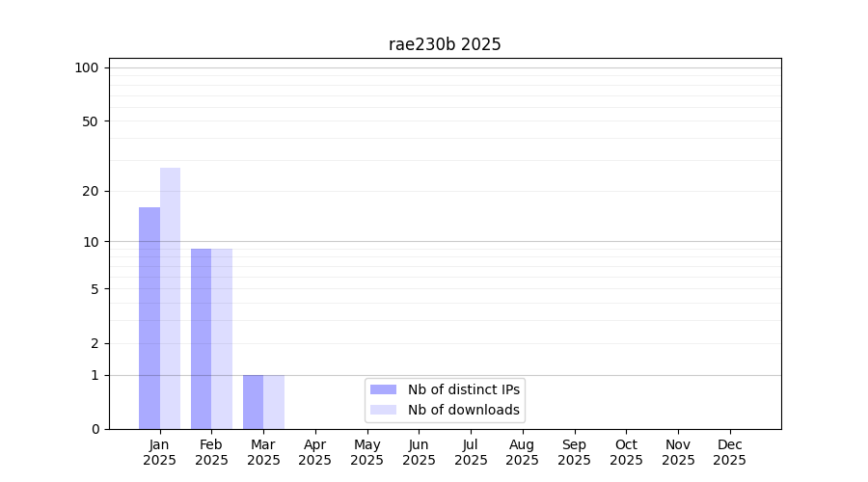Click the 100 y-axis tick label
Screen dimensions: 868x482
(87, 67)
